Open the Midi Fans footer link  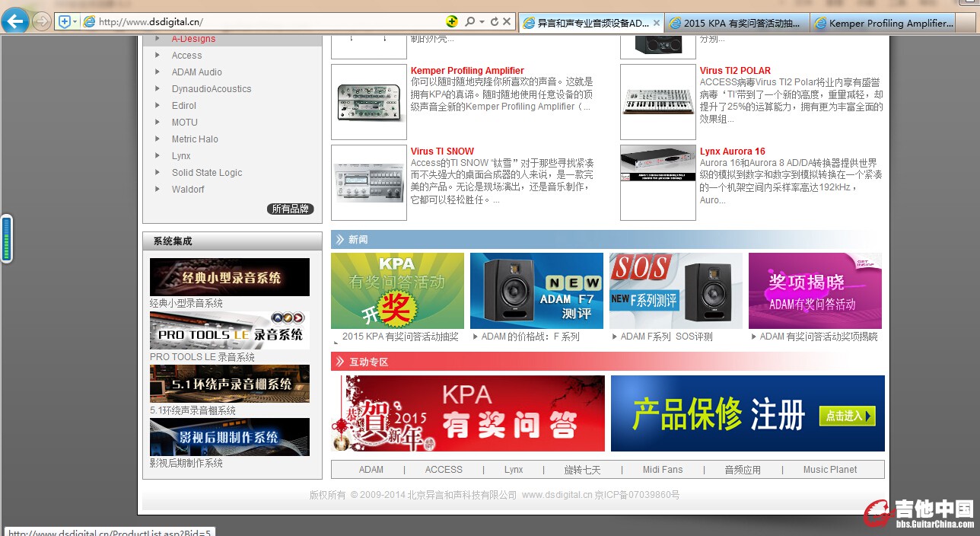[x=663, y=470]
